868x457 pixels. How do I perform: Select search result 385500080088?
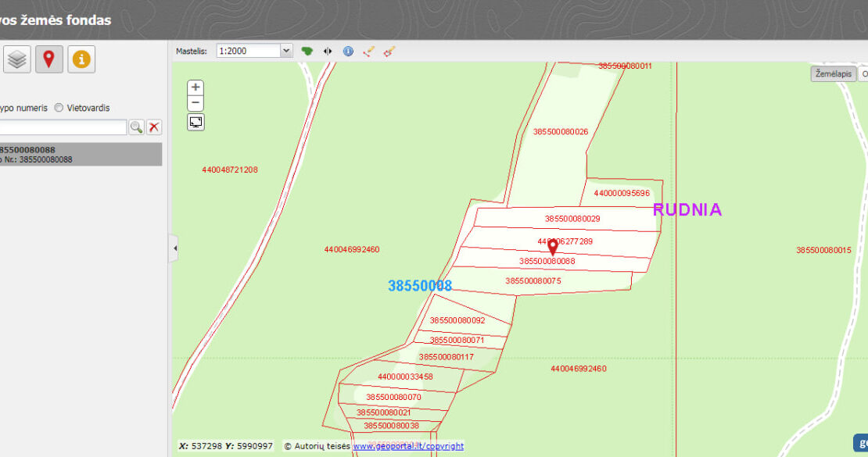click(78, 154)
